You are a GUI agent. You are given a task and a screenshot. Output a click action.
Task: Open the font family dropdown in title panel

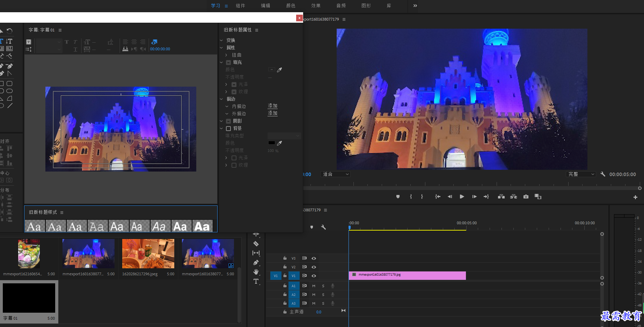click(x=49, y=42)
